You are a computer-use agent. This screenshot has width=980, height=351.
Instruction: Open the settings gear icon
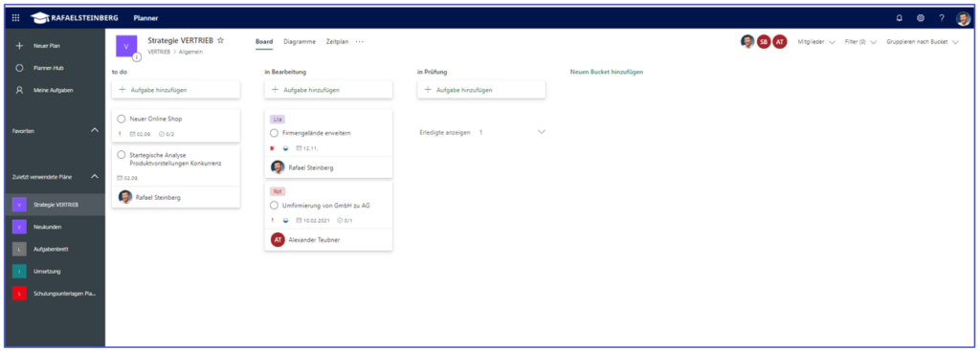coord(921,18)
